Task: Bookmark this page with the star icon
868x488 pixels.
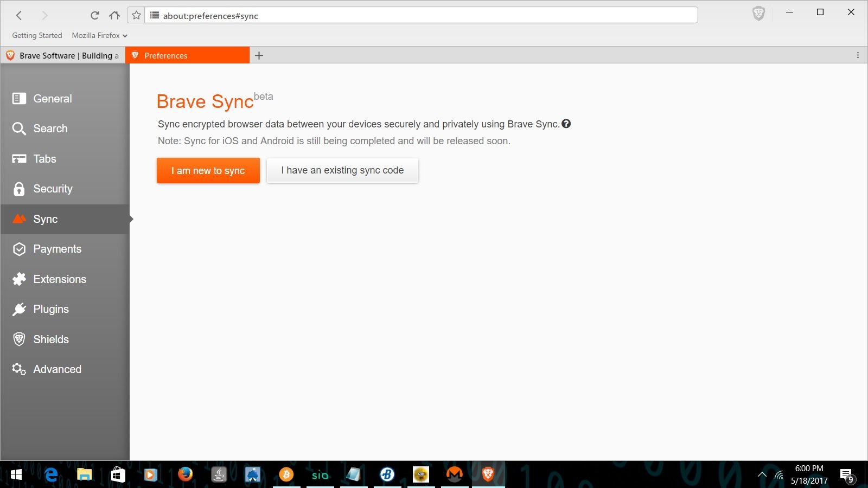Action: 136,15
